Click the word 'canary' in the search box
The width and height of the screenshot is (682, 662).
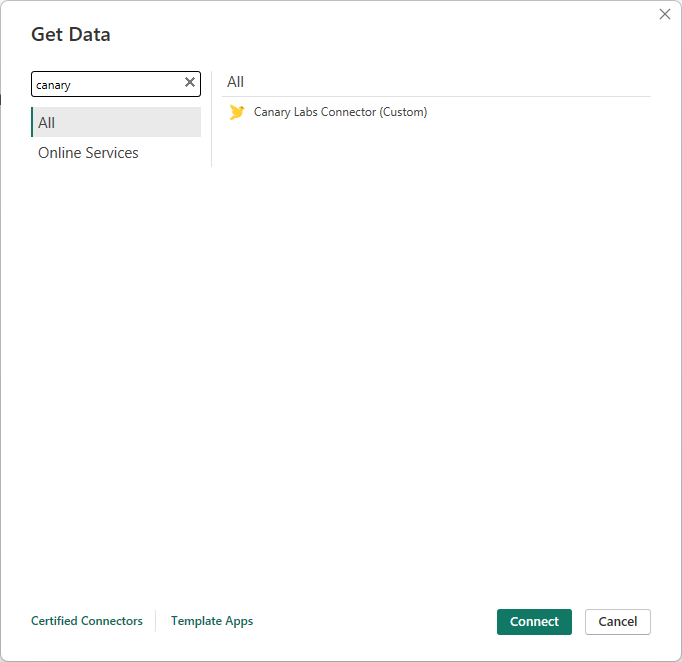coord(54,85)
